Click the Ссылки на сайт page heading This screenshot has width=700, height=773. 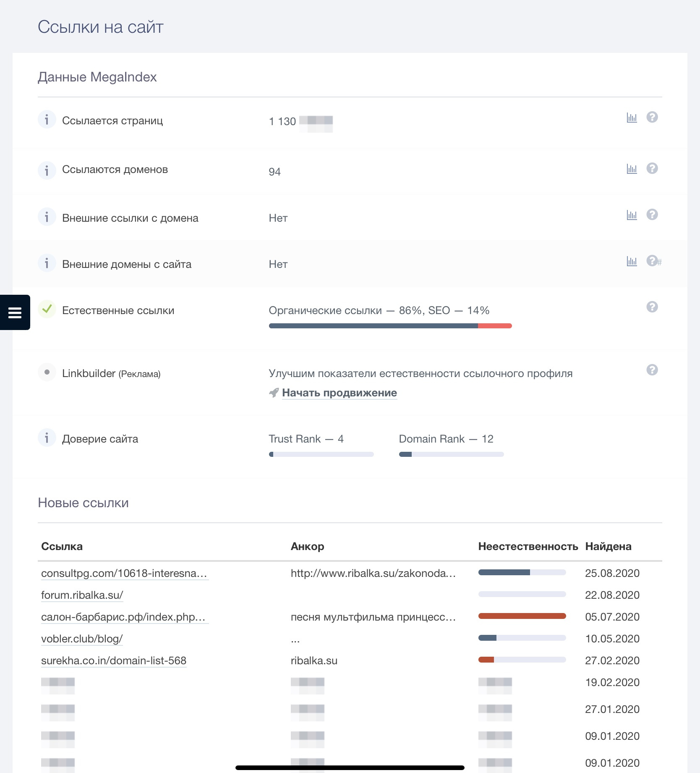(x=101, y=27)
